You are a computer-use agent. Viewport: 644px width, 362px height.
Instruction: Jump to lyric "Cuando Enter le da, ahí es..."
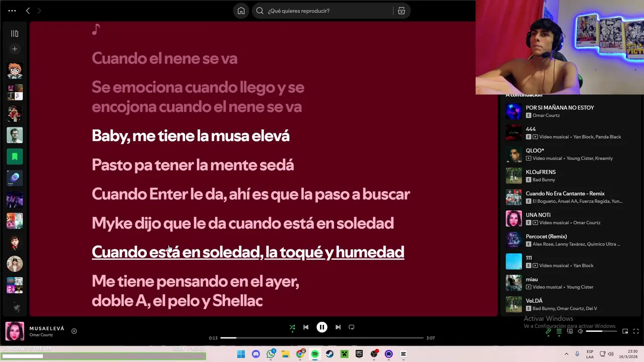point(251,194)
